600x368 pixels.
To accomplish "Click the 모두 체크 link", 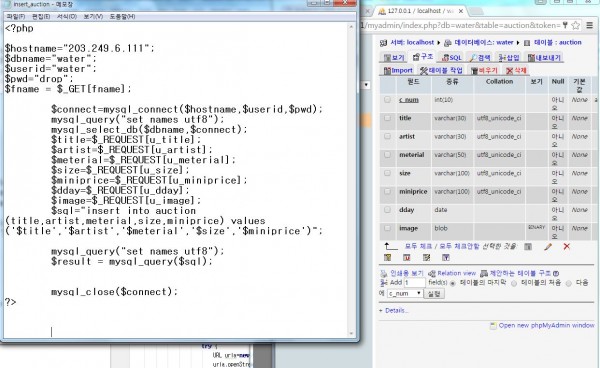I will click(418, 246).
